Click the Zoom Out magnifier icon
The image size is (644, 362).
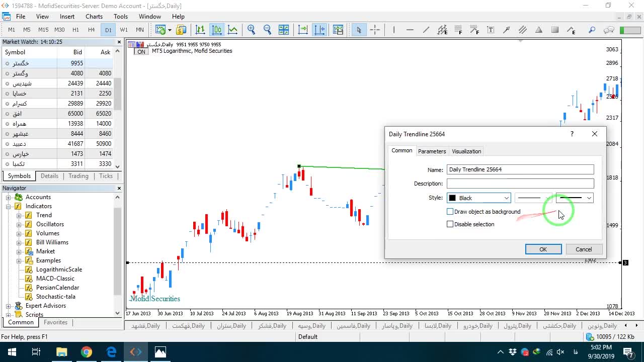coord(267,30)
